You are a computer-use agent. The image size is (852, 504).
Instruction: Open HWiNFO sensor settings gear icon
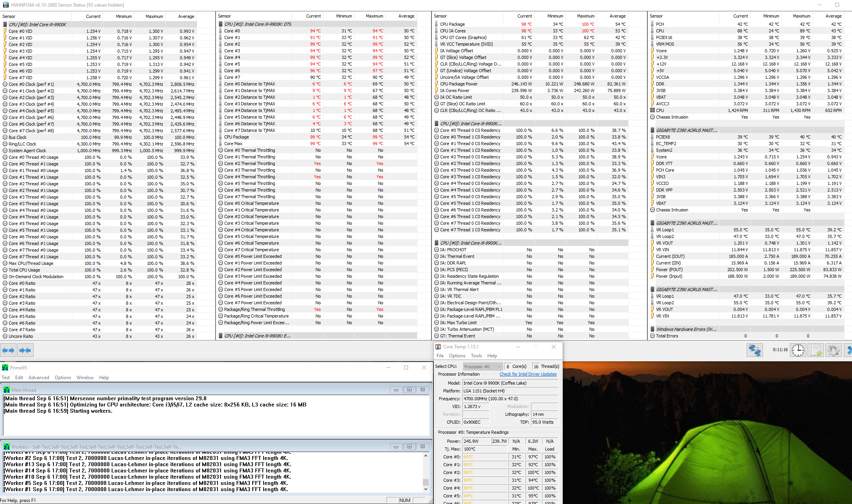pyautogui.click(x=833, y=350)
